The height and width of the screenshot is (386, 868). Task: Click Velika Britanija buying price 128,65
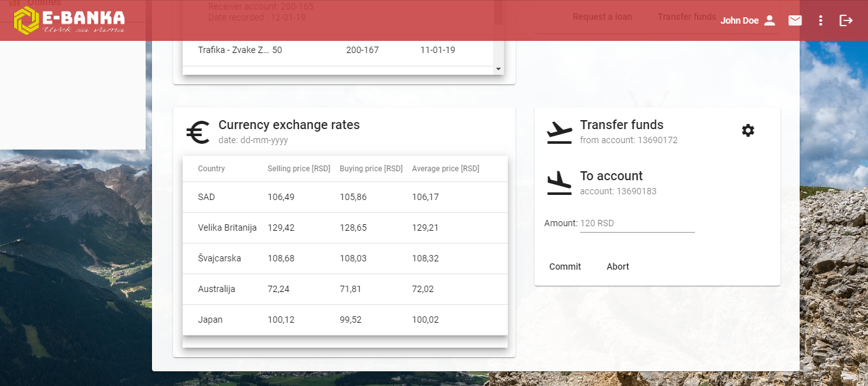coord(353,228)
